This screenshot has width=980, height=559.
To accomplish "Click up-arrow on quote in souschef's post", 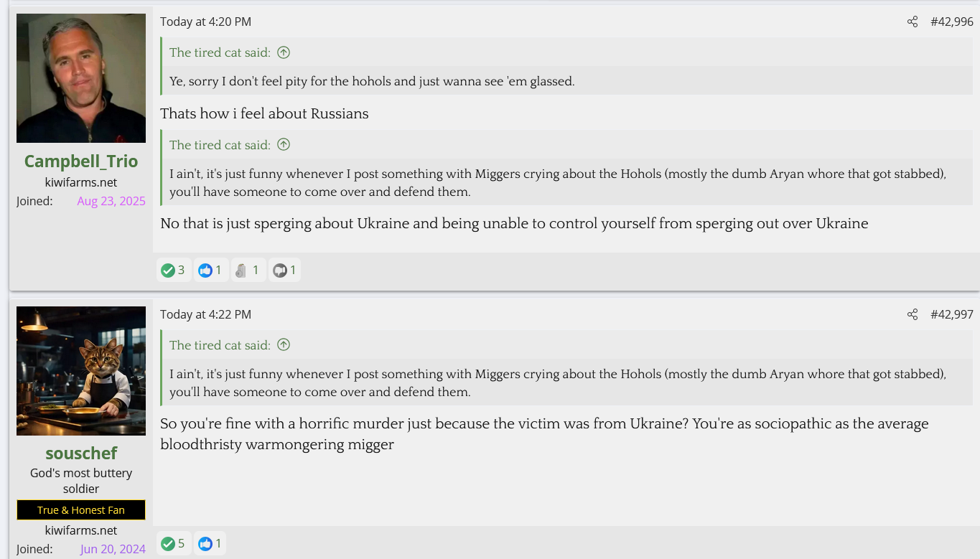I will point(284,345).
